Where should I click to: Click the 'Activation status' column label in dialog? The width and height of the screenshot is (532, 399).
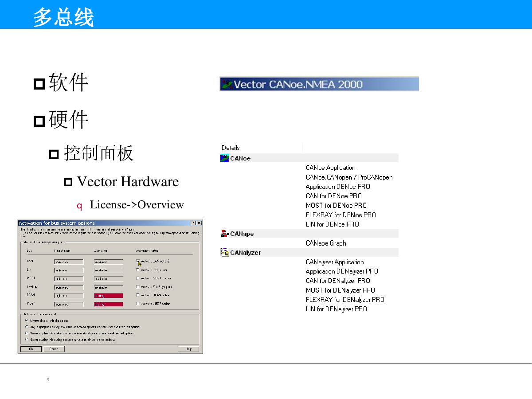(x=147, y=251)
